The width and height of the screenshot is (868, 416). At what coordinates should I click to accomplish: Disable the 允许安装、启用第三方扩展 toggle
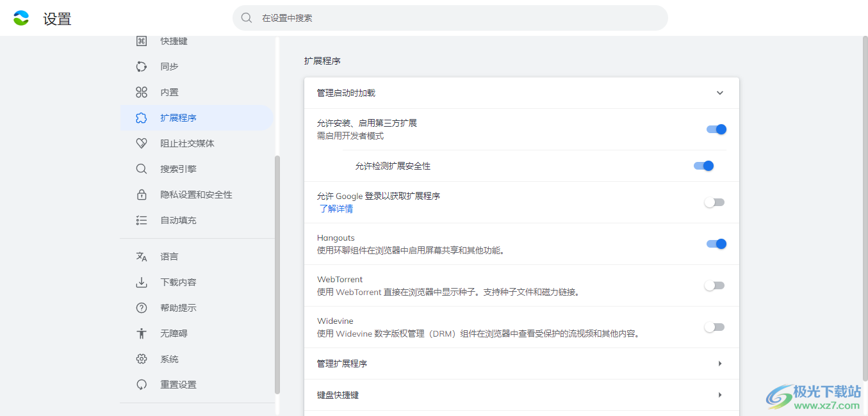click(x=716, y=129)
